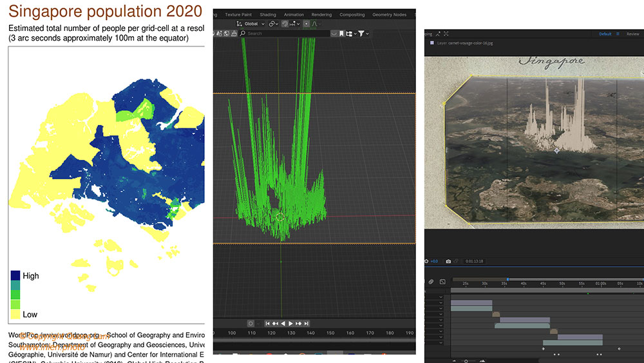644x363 pixels.
Task: Open the Animation workspace tab
Action: tap(294, 14)
